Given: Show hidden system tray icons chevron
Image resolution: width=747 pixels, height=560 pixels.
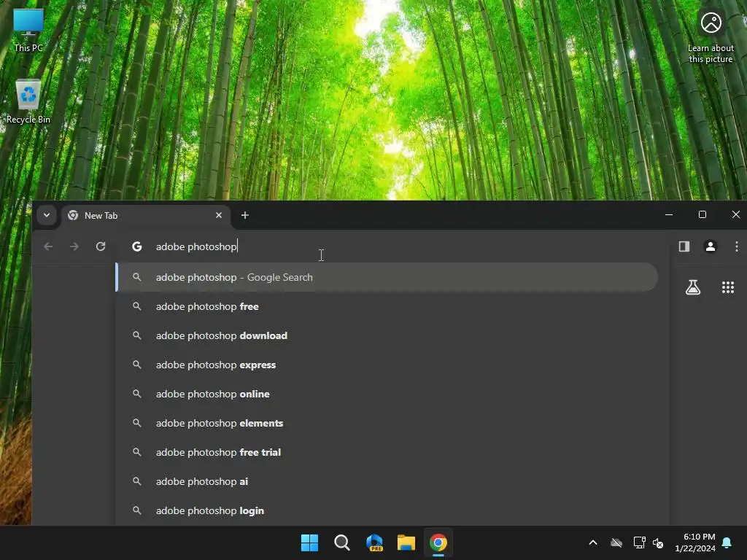Looking at the screenshot, I should (x=593, y=542).
